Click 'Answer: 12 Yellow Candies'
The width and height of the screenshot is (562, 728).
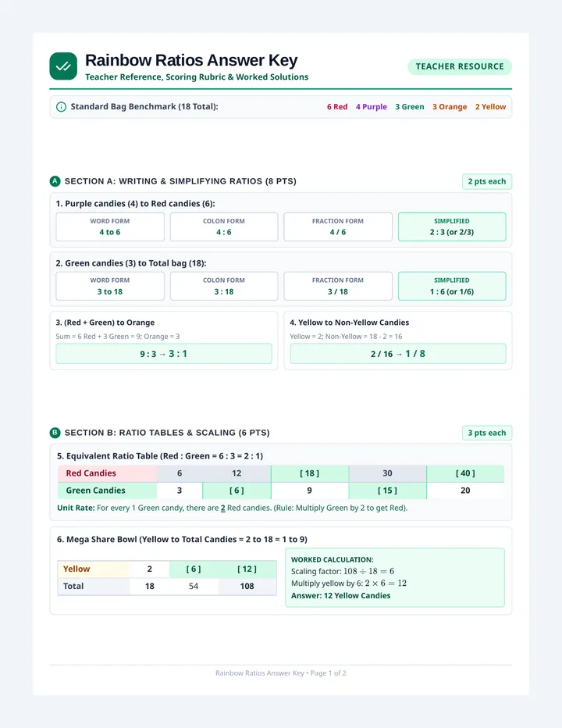340,596
